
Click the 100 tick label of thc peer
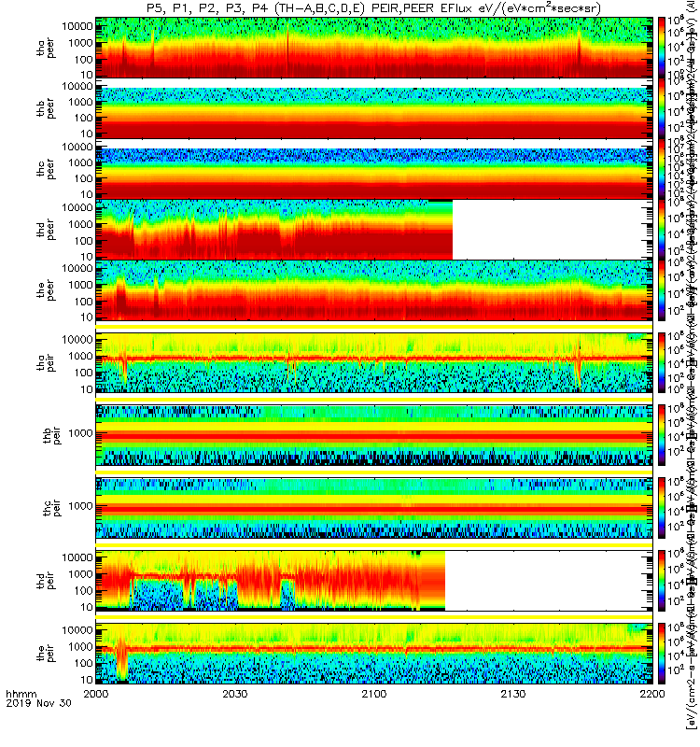(84, 178)
